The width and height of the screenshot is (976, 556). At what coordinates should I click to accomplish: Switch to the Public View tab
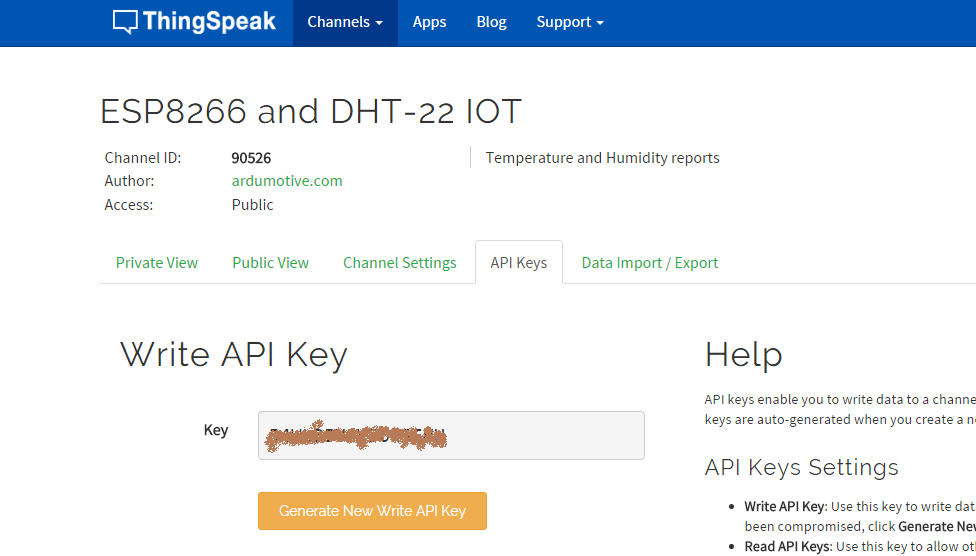point(270,263)
